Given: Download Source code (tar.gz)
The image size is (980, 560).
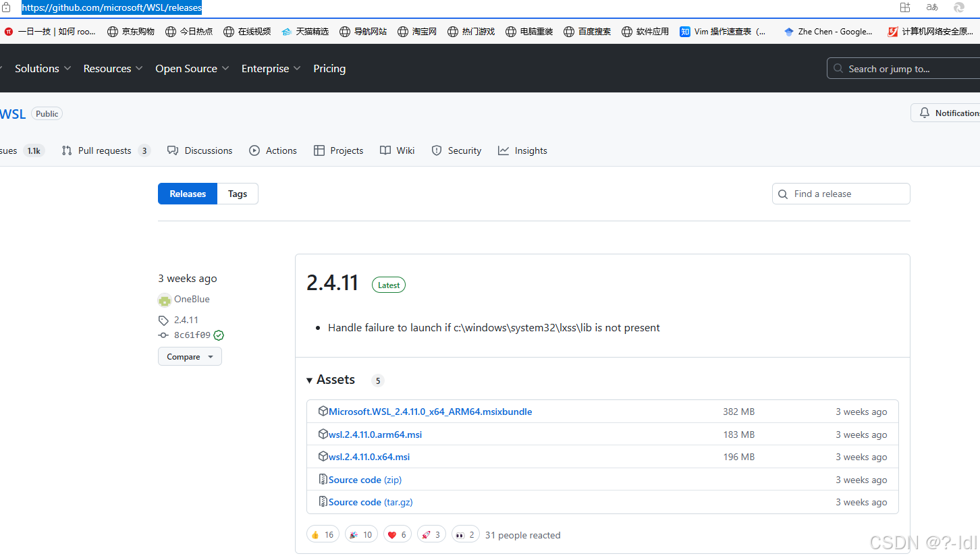Looking at the screenshot, I should 371,502.
